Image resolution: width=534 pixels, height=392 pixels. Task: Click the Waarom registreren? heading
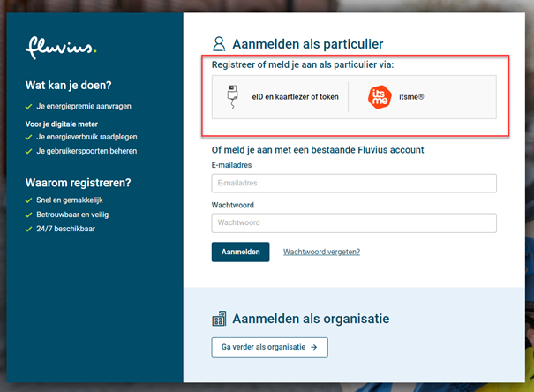[x=78, y=183]
